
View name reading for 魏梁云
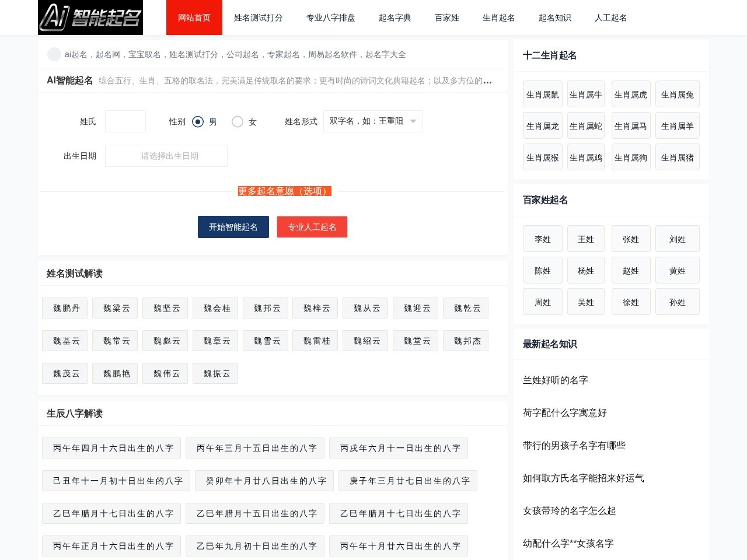click(x=115, y=308)
